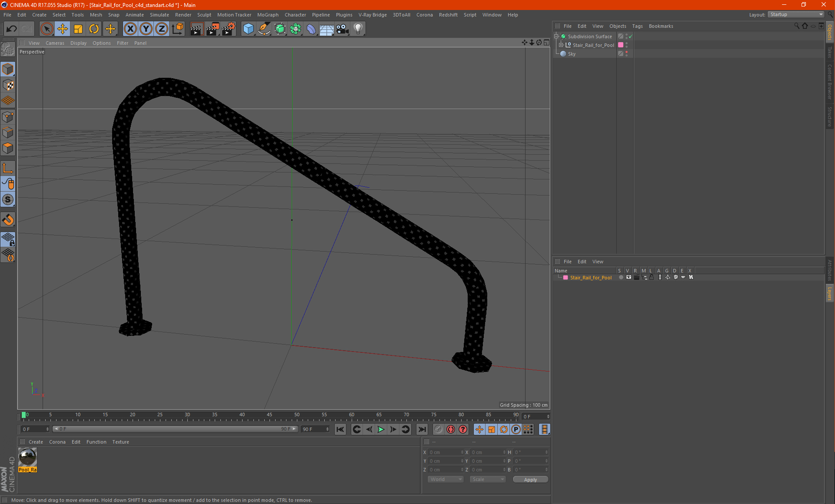Open the Simulate menu
This screenshot has width=835, height=504.
(x=159, y=15)
